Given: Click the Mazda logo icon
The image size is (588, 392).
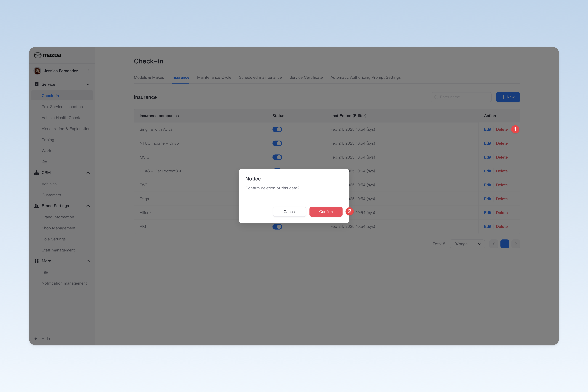Looking at the screenshot, I should (x=38, y=55).
